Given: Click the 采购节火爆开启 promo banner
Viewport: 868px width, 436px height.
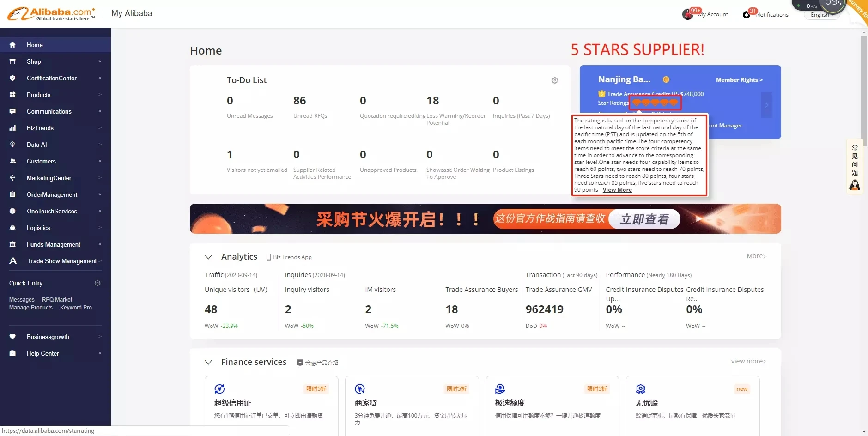Looking at the screenshot, I should pyautogui.click(x=485, y=219).
